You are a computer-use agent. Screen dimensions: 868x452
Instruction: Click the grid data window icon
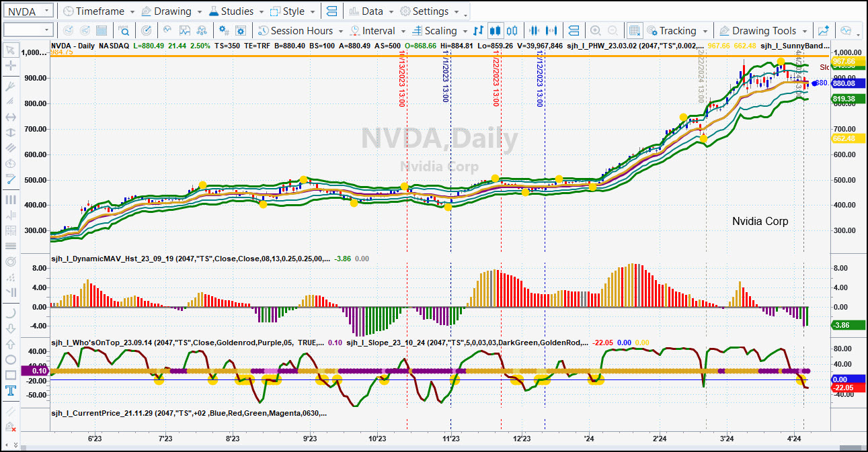coord(102,31)
